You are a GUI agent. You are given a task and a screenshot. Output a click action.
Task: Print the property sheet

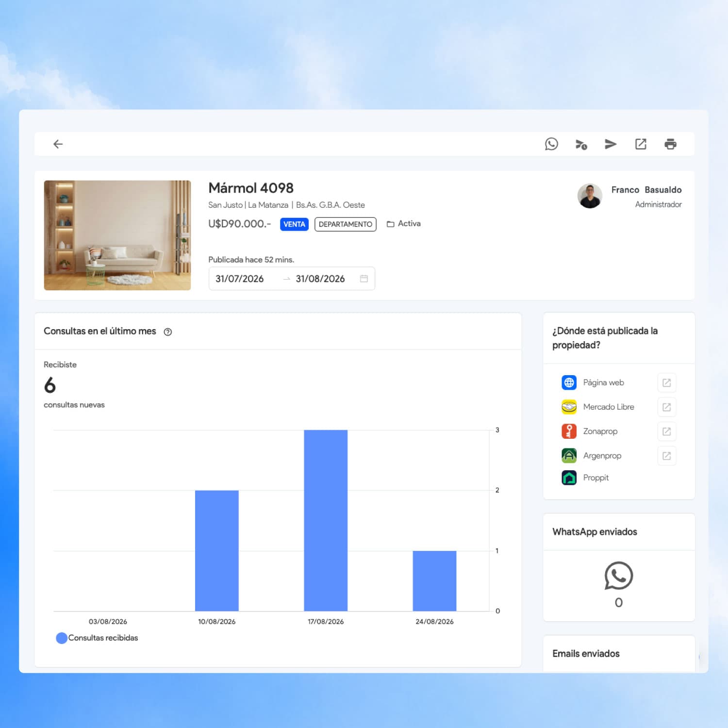670,144
